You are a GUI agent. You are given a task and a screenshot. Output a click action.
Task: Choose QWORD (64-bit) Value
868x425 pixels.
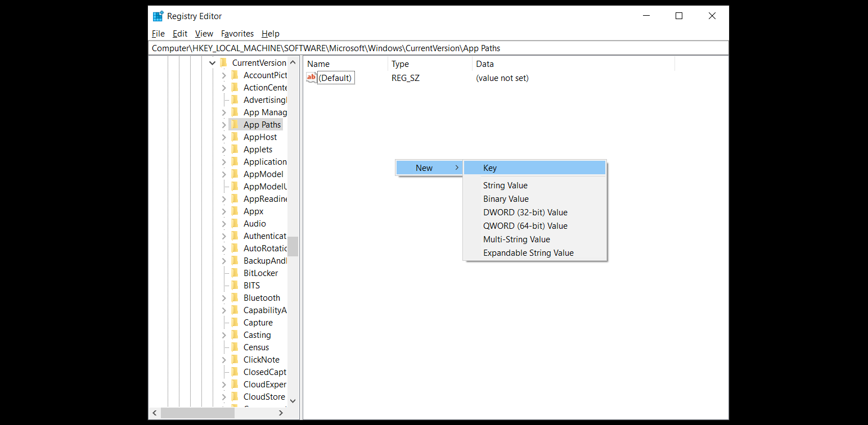tap(534, 226)
